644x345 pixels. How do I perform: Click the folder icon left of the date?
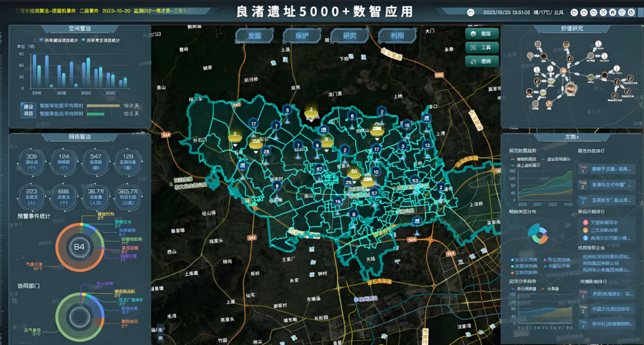(471, 12)
